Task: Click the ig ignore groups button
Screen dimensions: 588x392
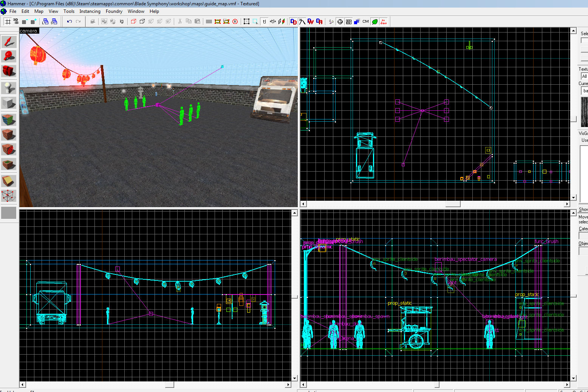Action: [122, 22]
